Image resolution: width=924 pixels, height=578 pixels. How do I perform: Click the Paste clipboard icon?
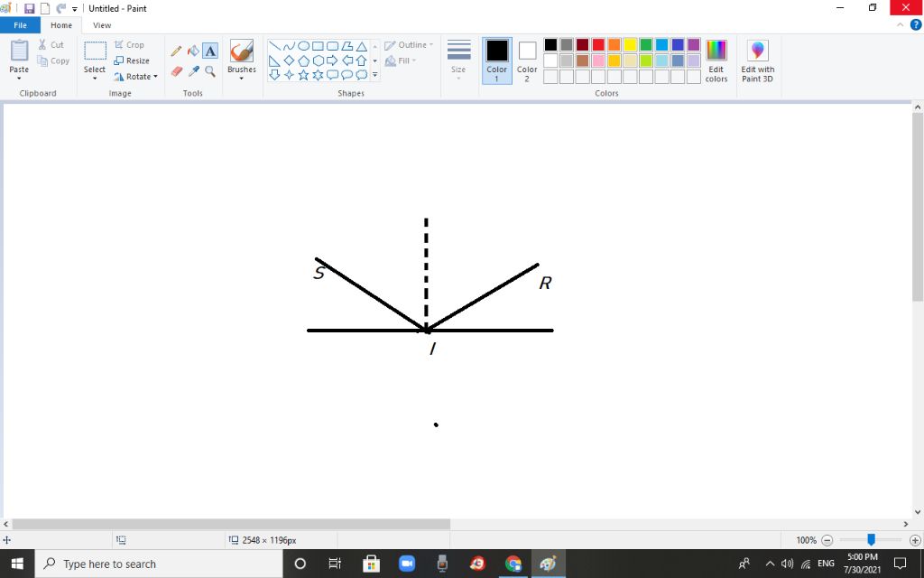pos(19,51)
